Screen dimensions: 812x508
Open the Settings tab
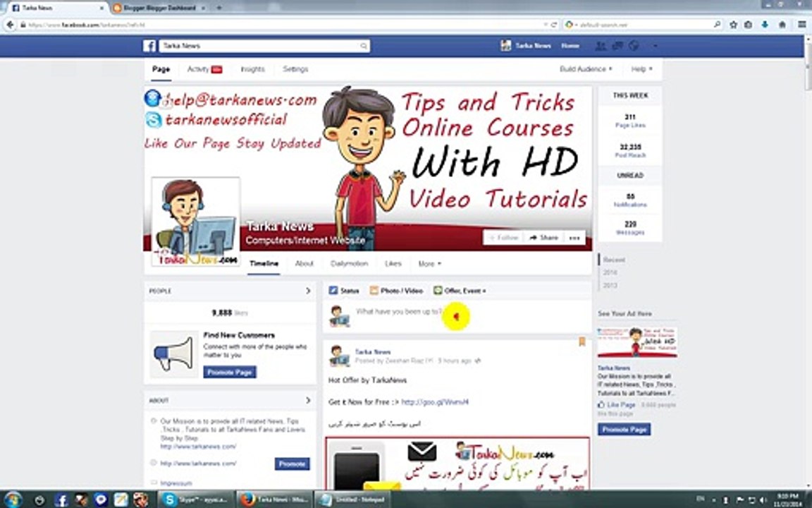pyautogui.click(x=295, y=69)
